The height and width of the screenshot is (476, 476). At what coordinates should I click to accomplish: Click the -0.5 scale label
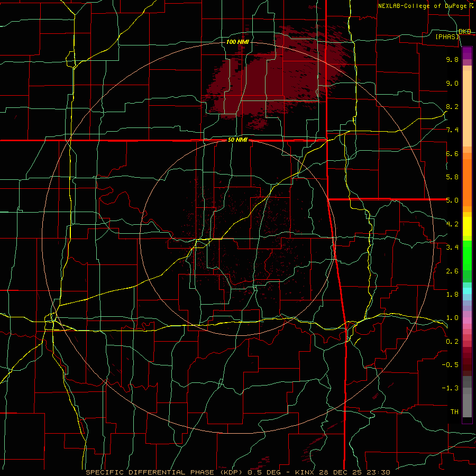[x=450, y=365]
